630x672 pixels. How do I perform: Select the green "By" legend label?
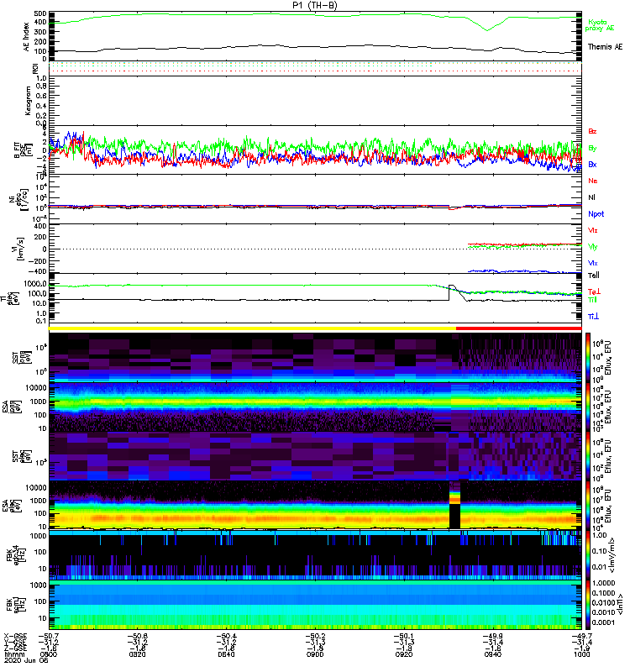pos(592,149)
